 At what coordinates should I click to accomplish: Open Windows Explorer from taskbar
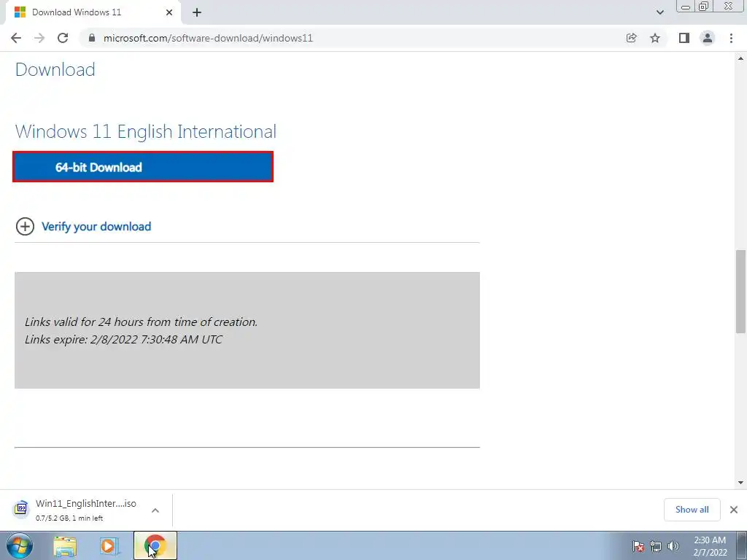click(x=65, y=546)
